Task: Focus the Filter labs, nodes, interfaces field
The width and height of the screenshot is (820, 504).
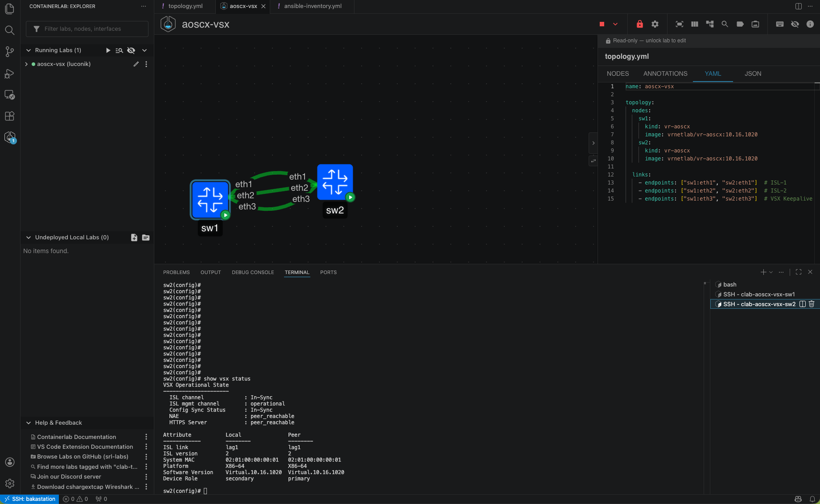Action: (x=87, y=29)
